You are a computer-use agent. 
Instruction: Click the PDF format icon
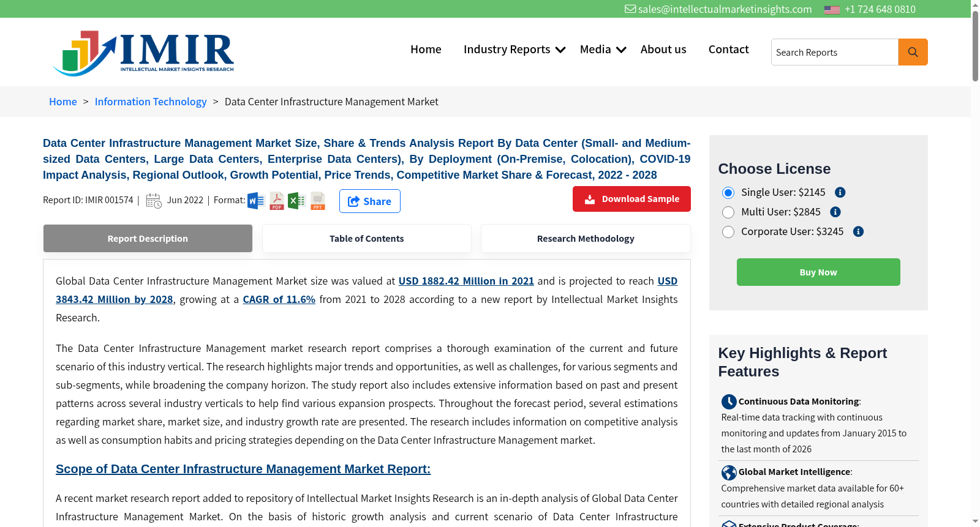tap(277, 201)
